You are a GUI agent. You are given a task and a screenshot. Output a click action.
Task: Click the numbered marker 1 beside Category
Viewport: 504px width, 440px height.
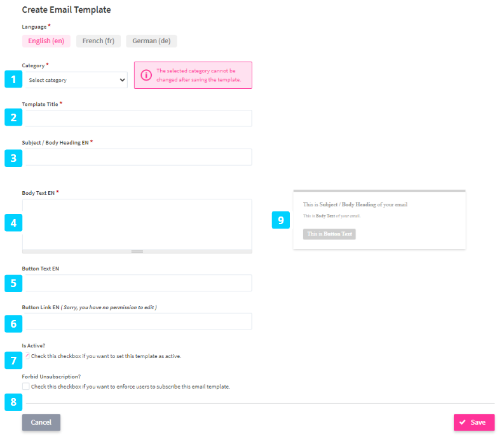[13, 79]
